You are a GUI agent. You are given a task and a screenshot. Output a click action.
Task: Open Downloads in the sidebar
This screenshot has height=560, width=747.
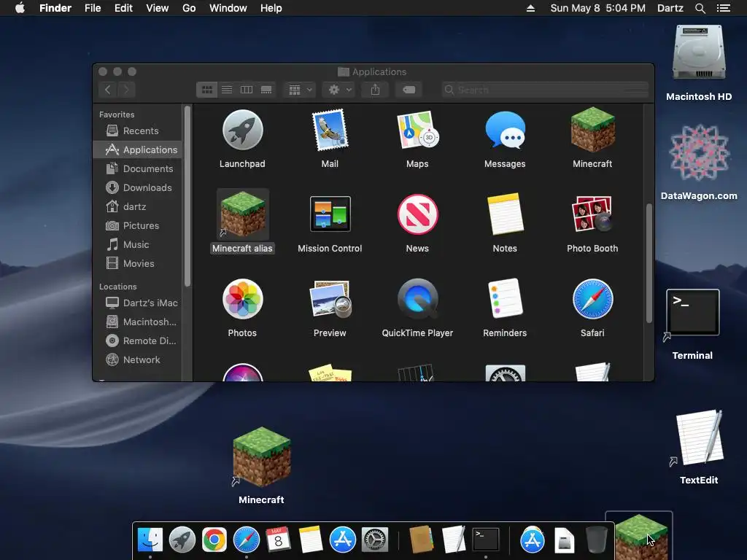coord(137,187)
